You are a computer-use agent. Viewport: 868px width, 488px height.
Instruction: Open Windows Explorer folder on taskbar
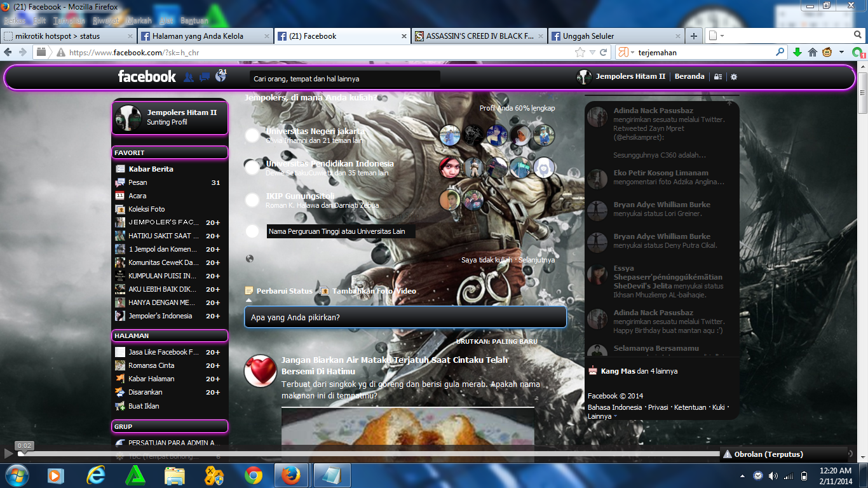pos(175,475)
